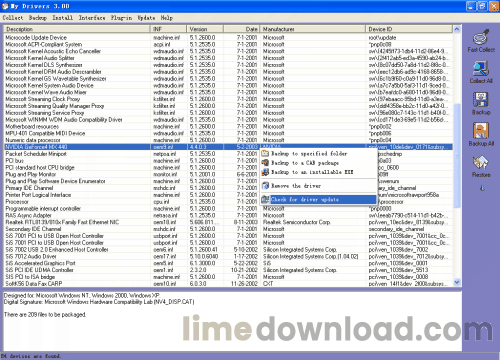Screen dimensions: 500x360
Task: Select the Programmable interrupt controller row
Action: (x=228, y=208)
